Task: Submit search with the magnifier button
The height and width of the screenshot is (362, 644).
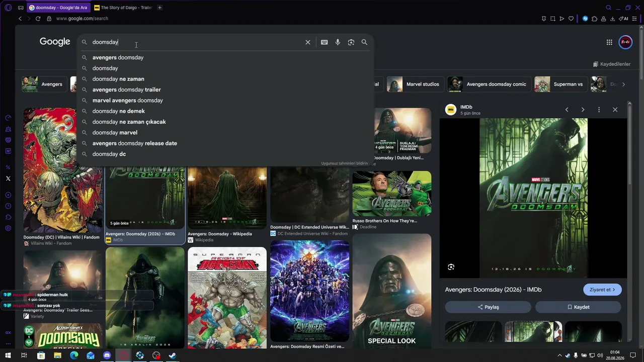Action: [x=364, y=42]
